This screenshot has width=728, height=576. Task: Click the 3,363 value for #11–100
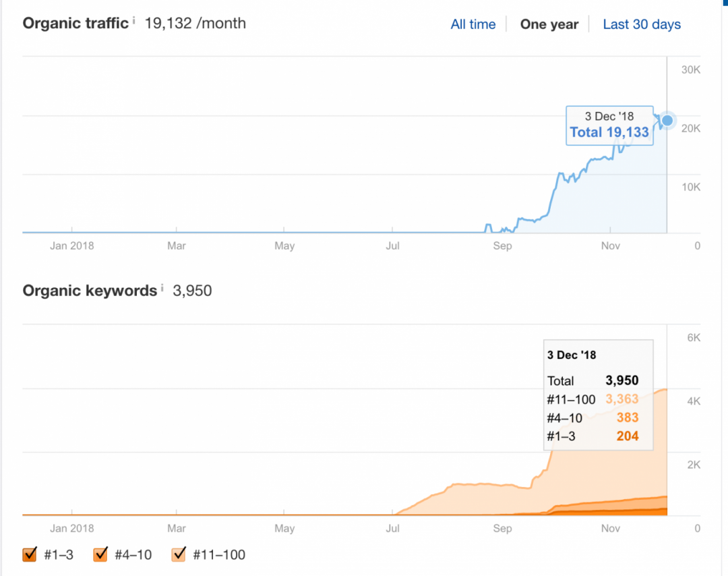[621, 399]
